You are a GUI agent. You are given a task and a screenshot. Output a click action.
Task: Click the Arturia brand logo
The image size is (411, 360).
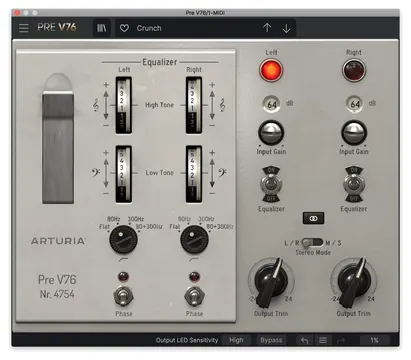[58, 241]
